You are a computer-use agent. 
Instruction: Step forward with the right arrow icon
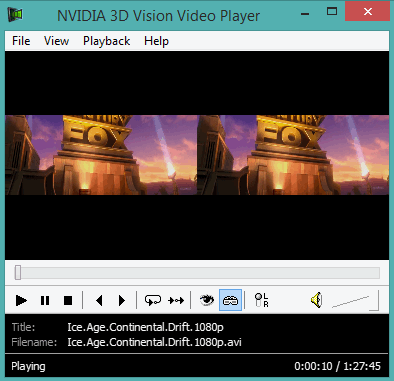tap(122, 300)
